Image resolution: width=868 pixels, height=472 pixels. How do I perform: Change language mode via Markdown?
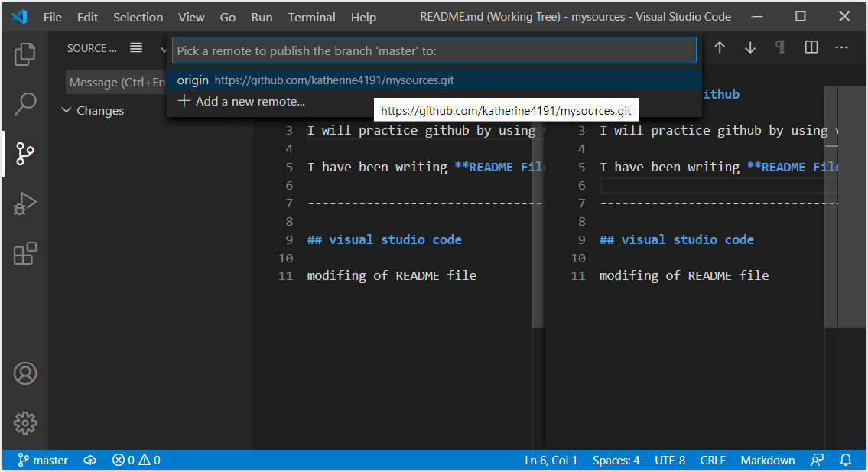click(x=768, y=461)
